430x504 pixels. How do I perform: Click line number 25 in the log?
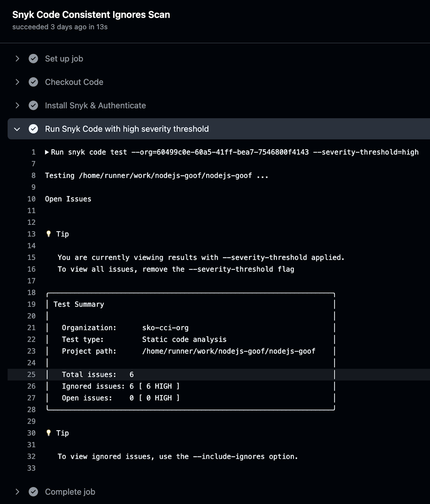[31, 375]
